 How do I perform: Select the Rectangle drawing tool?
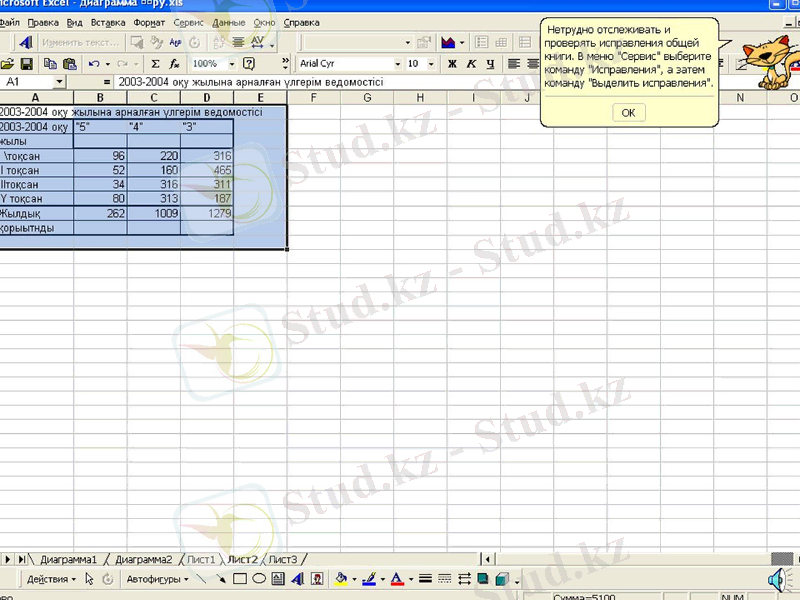240,578
